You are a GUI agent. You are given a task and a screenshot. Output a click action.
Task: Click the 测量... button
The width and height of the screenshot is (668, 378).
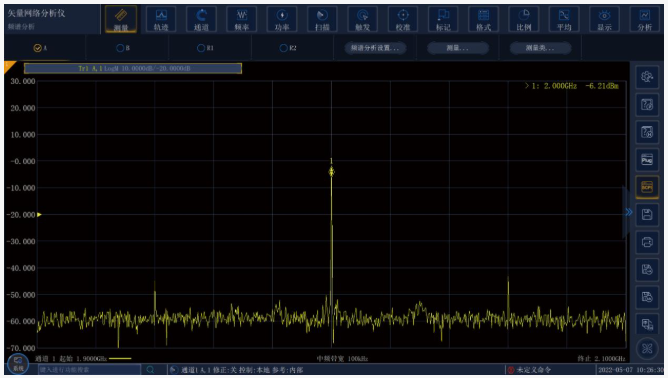point(458,48)
